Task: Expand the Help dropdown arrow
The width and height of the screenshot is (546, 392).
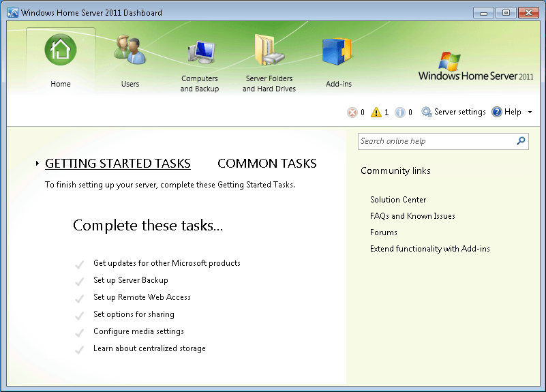Action: pyautogui.click(x=530, y=112)
